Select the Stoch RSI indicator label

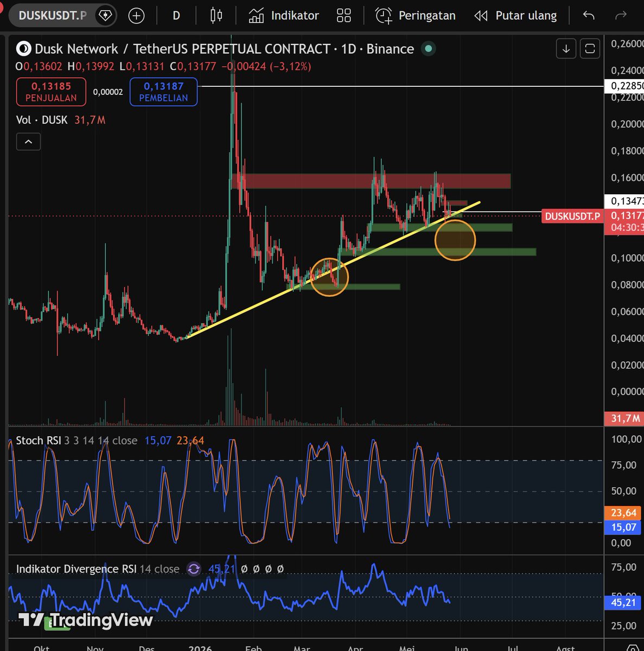39,441
